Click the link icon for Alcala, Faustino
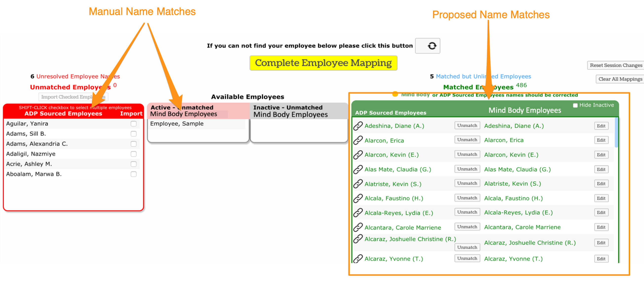The width and height of the screenshot is (644, 286). click(x=358, y=198)
